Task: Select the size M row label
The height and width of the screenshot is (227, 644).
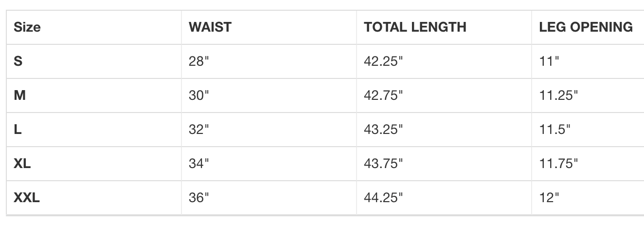Action: click(x=19, y=95)
